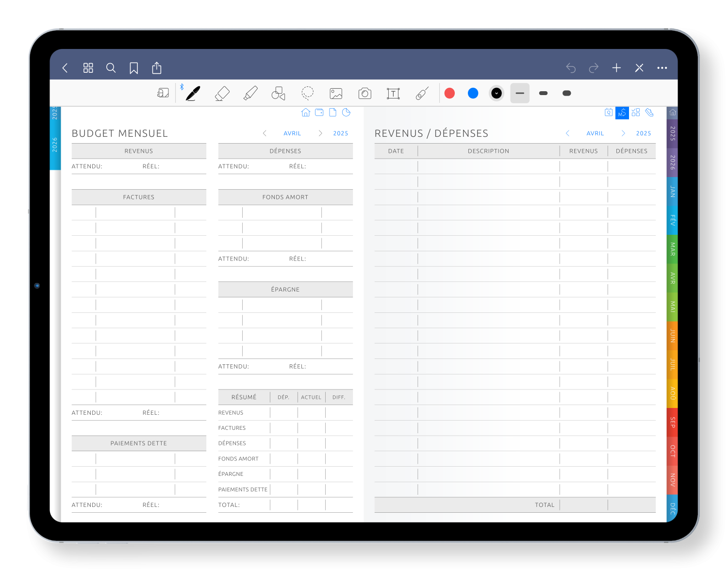
Task: Redo the last action
Action: coord(594,68)
